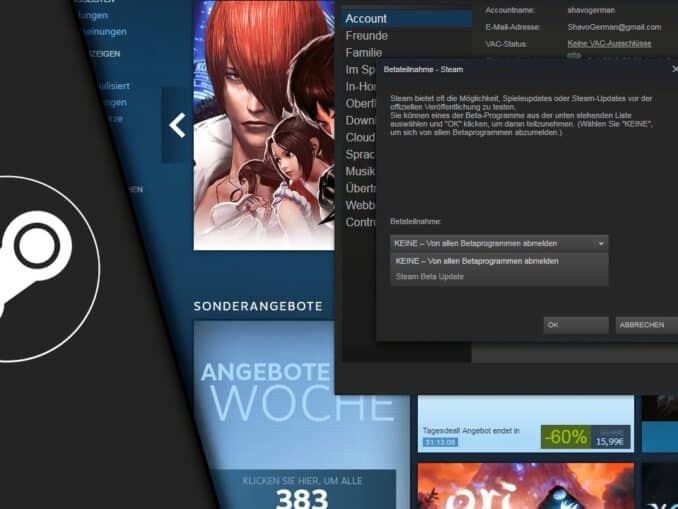Click 'Klicken Sie hier, um alle 383' banner
Image resolution: width=678 pixels, height=509 pixels.
(302, 489)
